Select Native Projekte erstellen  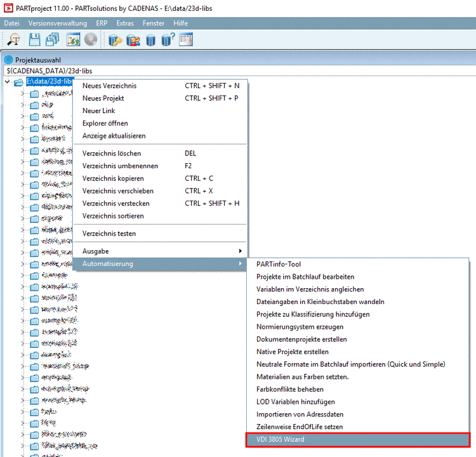click(x=358, y=352)
